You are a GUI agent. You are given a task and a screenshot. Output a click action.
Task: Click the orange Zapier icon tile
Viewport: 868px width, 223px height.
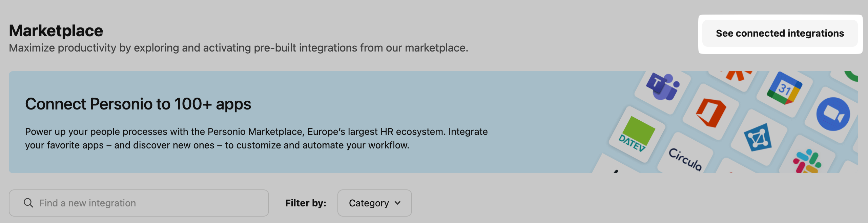click(x=737, y=76)
